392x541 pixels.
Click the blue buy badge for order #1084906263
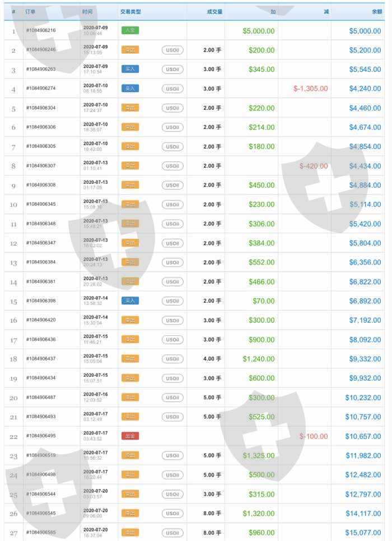[x=130, y=69]
